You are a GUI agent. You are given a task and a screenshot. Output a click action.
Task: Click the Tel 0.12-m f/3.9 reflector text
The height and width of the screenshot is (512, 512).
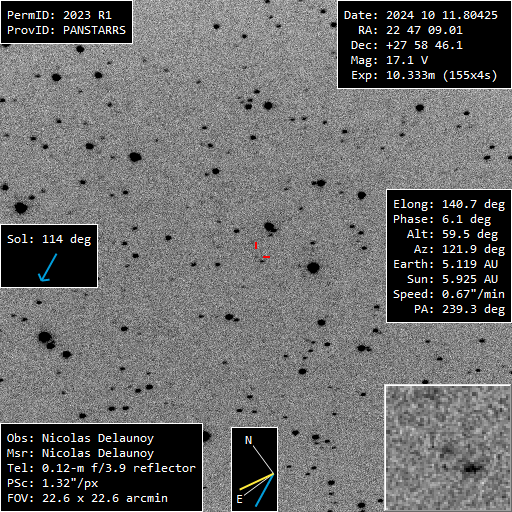point(101,468)
